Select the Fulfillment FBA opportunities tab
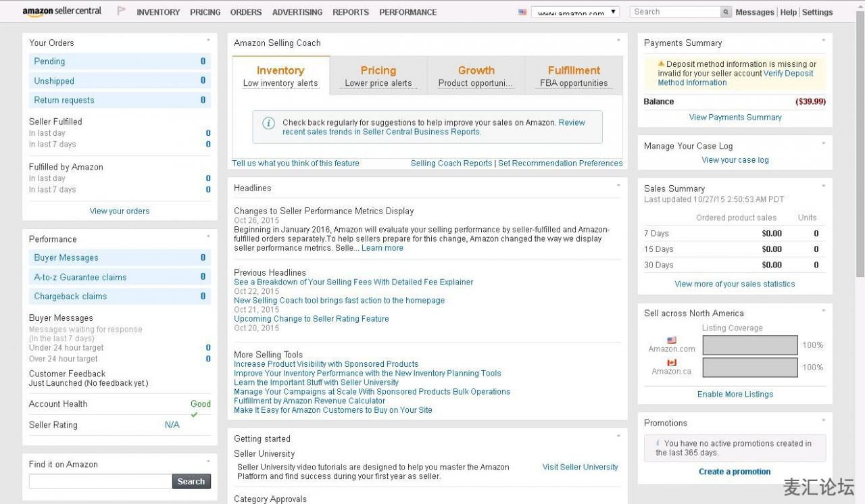The width and height of the screenshot is (865, 504). 574,76
